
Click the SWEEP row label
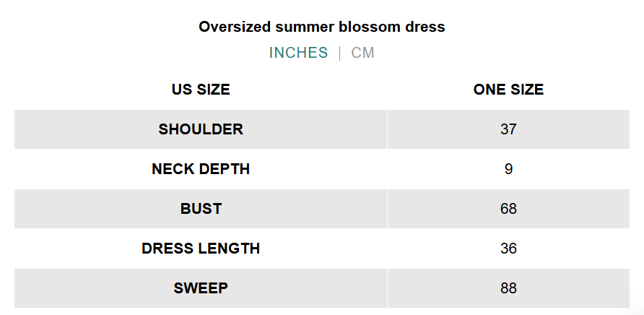[x=201, y=288]
